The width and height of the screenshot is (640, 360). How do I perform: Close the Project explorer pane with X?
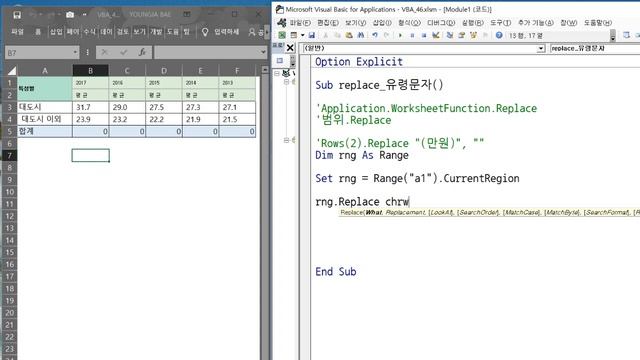(x=290, y=48)
